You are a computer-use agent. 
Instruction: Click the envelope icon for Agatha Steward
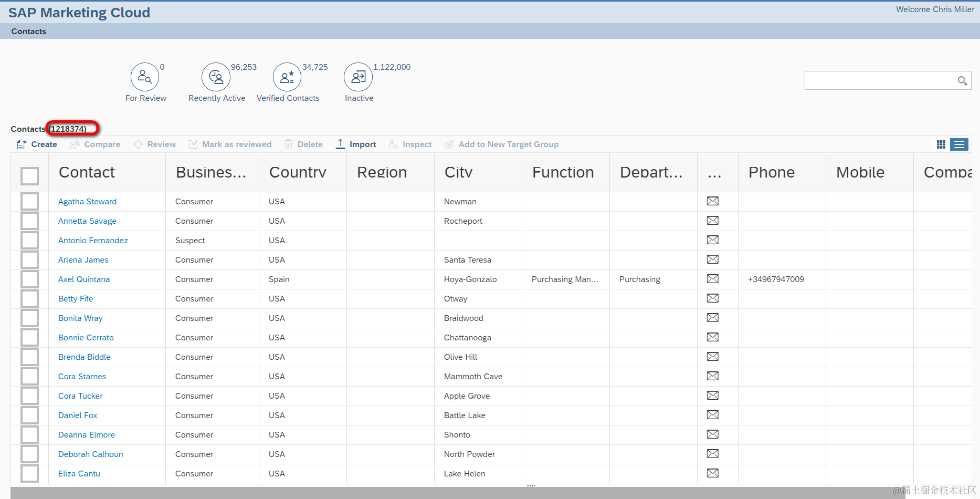coord(713,201)
